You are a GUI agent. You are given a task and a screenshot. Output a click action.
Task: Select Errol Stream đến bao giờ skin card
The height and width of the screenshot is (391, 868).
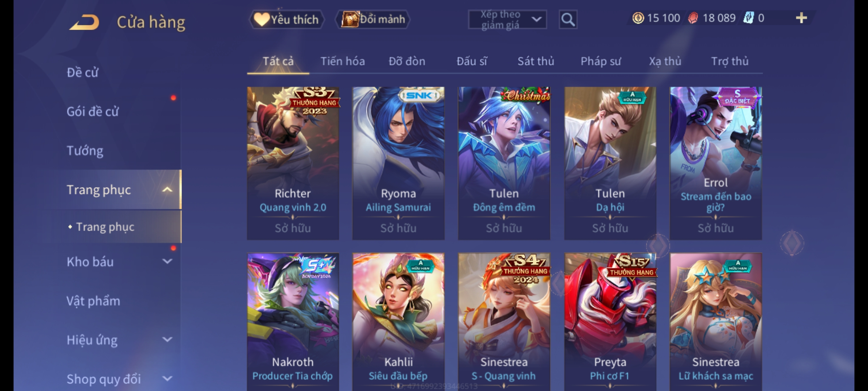[x=716, y=163]
